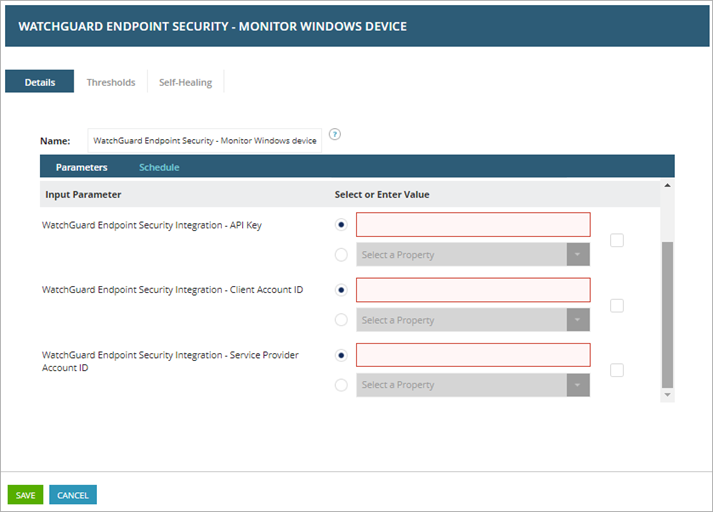Switch to the Schedule sub-tab

159,167
